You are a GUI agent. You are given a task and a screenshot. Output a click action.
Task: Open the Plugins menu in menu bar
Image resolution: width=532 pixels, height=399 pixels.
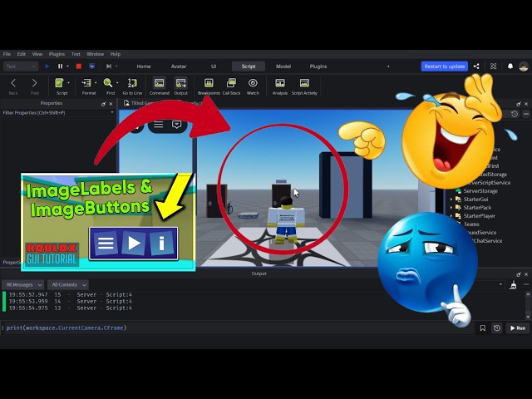click(57, 54)
